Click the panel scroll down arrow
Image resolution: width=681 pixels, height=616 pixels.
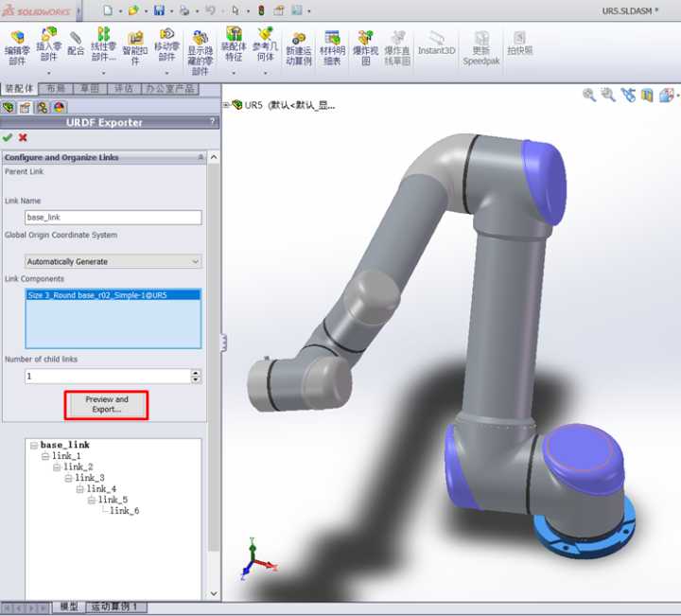click(x=214, y=593)
